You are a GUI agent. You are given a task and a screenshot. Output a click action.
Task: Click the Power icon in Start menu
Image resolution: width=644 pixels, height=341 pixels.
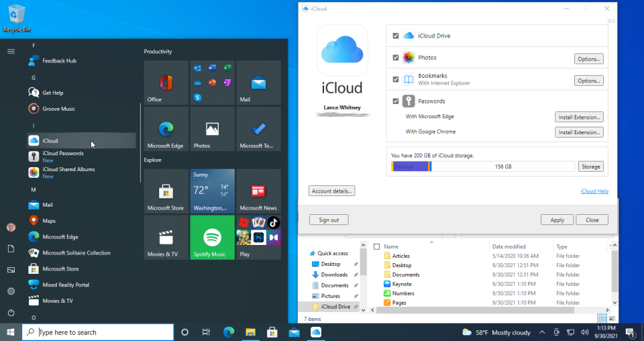(11, 313)
